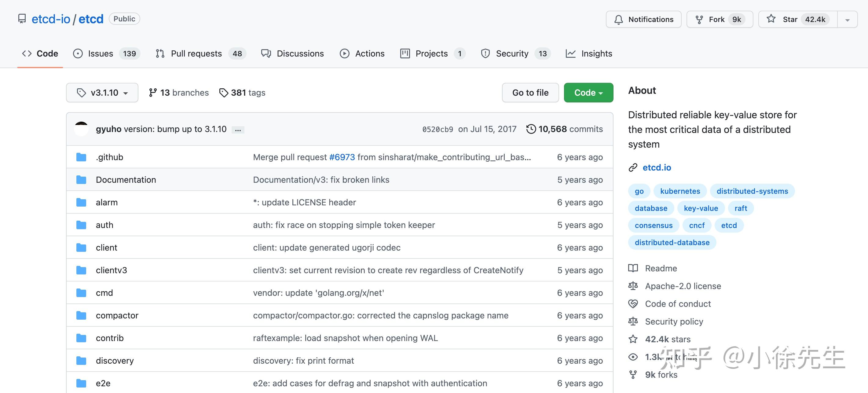Open the star lists dropdown arrow
This screenshot has height=393, width=868.
tap(847, 20)
